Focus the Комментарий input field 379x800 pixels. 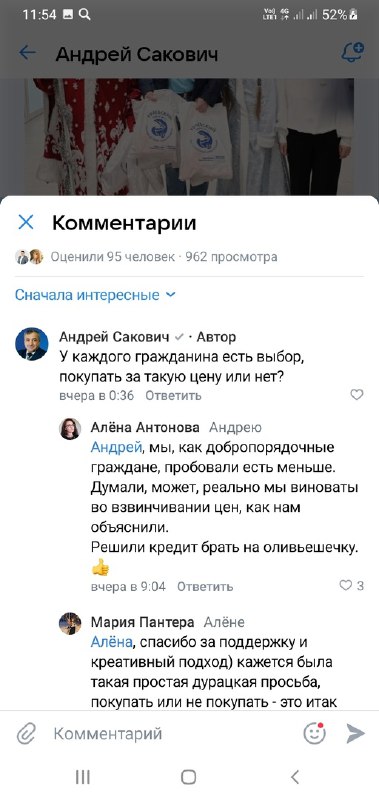pyautogui.click(x=171, y=734)
